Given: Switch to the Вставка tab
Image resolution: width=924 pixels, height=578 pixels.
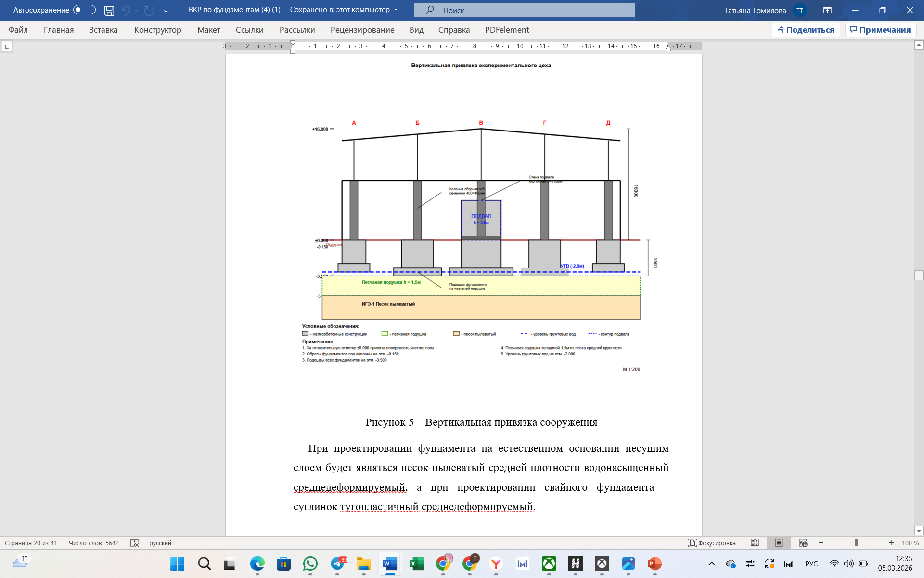Looking at the screenshot, I should 103,30.
